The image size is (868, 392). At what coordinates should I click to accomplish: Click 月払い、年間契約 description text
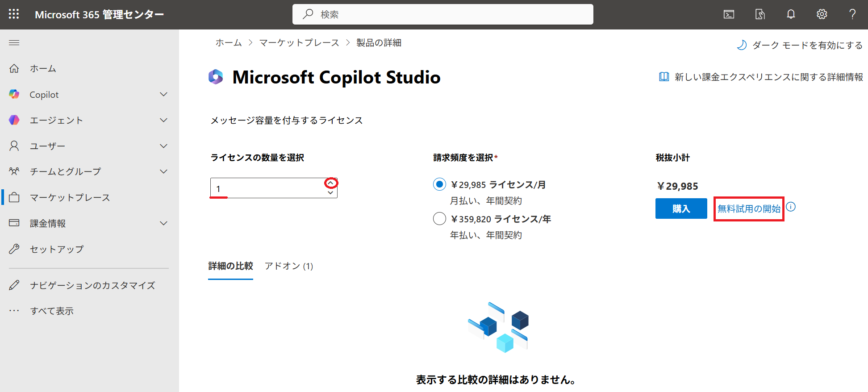click(486, 201)
